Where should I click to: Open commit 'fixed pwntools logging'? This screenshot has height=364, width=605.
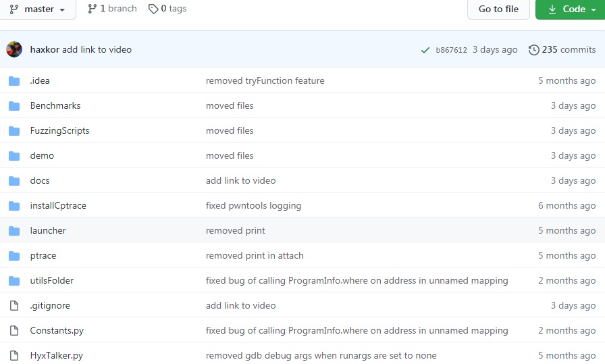(x=253, y=205)
